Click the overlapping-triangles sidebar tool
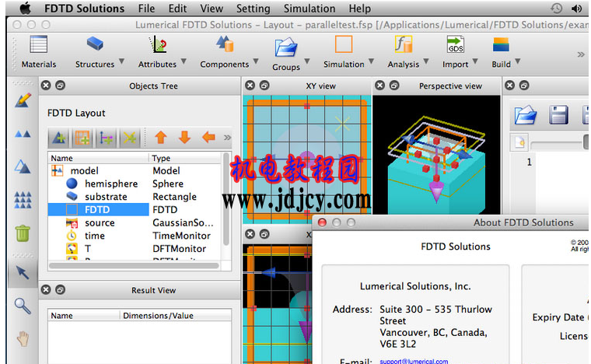The width and height of the screenshot is (591, 364). pos(23,166)
